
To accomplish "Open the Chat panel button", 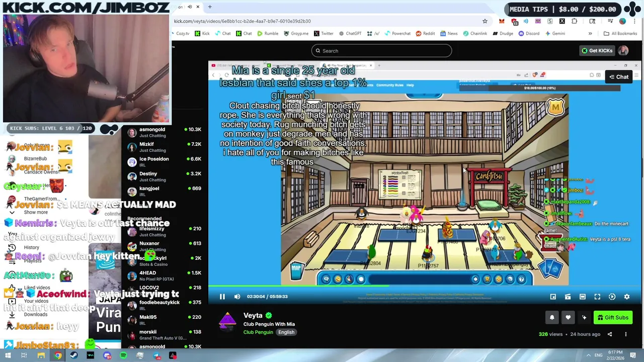I will click(618, 77).
